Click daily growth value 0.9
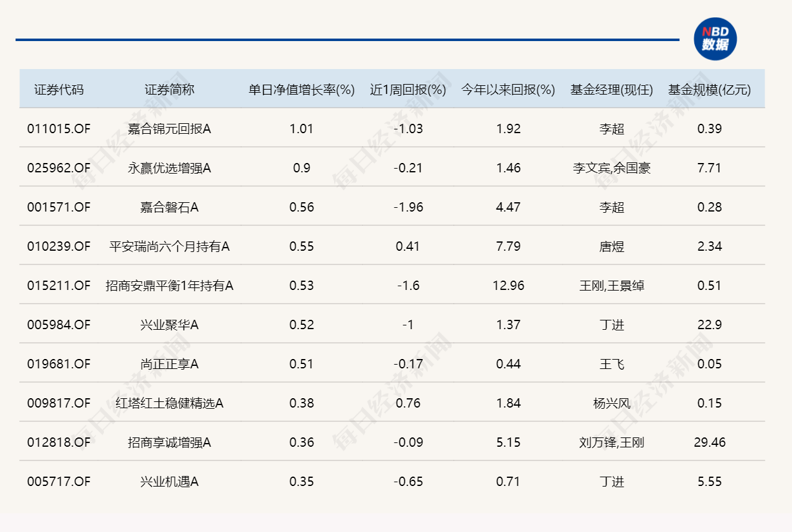The image size is (792, 532). click(302, 168)
